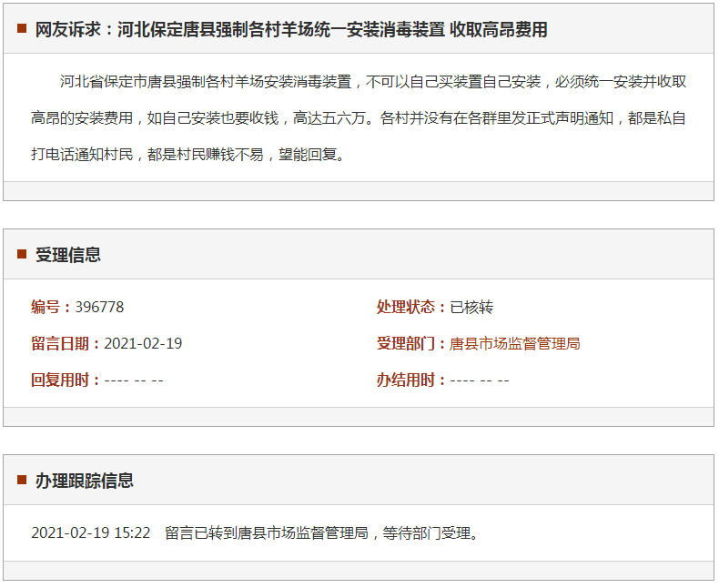Click the 已核转 status value
Screen dimensions: 719x588
(471, 307)
